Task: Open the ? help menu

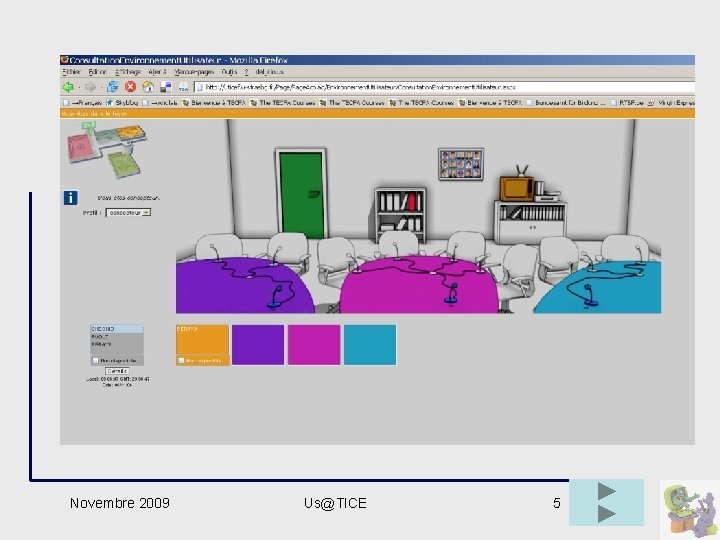Action: (247, 72)
